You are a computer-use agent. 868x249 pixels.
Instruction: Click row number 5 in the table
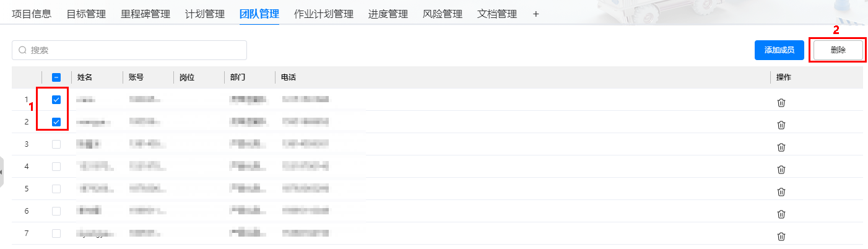click(27, 189)
